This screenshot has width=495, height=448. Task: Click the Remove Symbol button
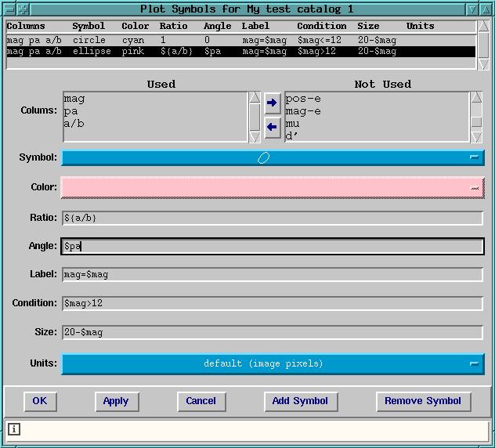click(423, 401)
